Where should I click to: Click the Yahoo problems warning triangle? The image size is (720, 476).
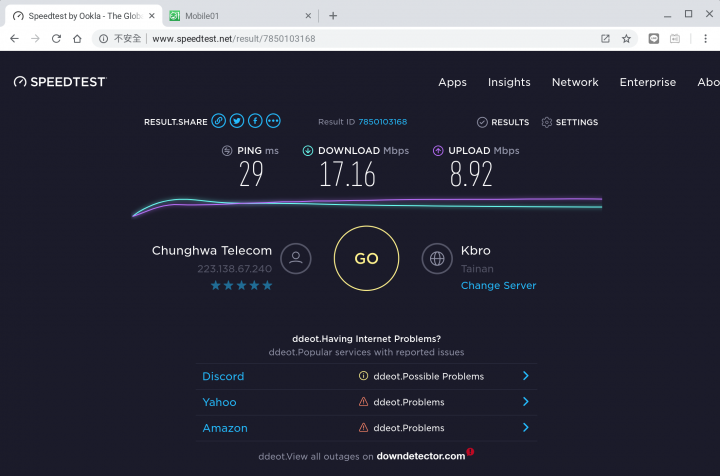(x=363, y=402)
